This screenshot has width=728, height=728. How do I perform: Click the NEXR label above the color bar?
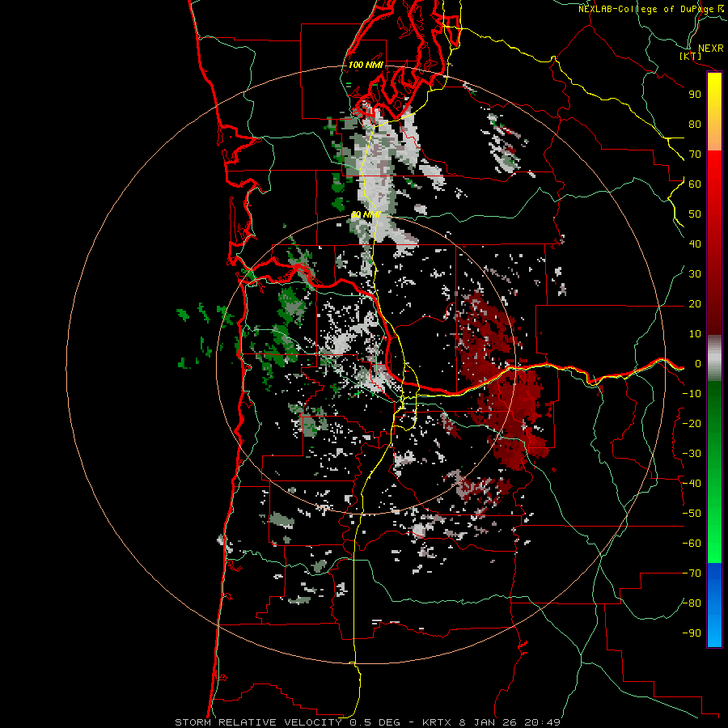point(711,49)
